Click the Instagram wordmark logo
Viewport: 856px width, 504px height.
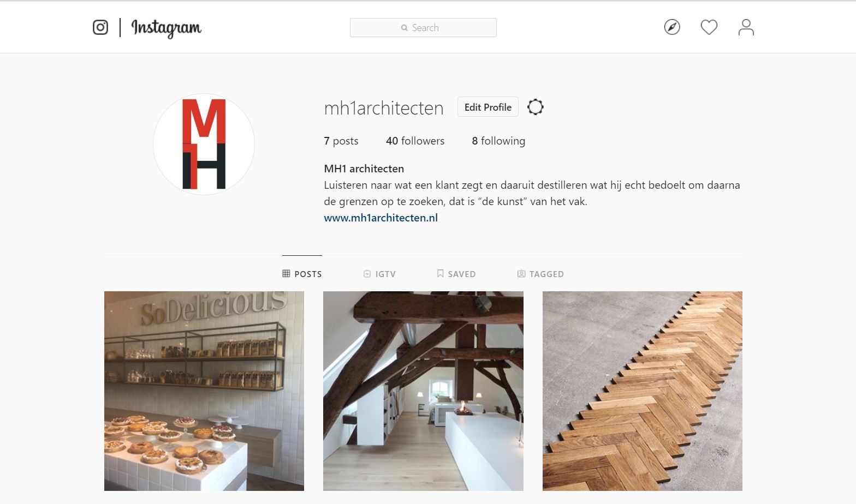(167, 28)
